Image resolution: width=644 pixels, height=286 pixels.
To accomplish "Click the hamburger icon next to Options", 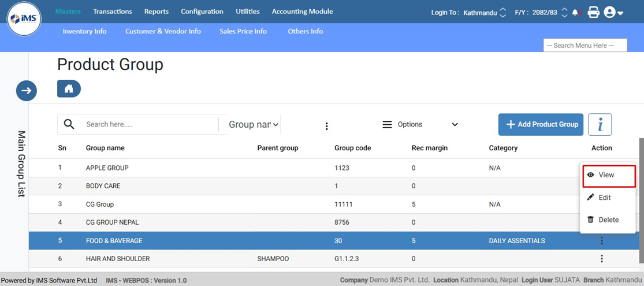I will coord(387,124).
